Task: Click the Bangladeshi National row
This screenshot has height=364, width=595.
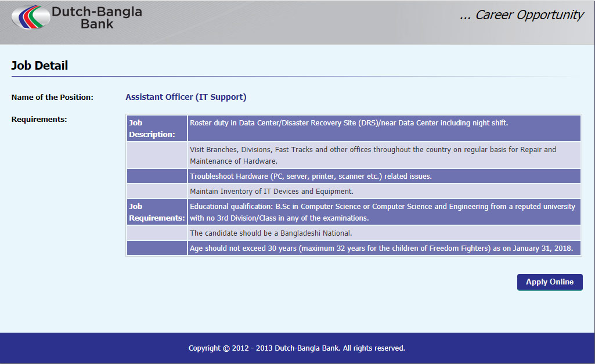Action: click(384, 233)
